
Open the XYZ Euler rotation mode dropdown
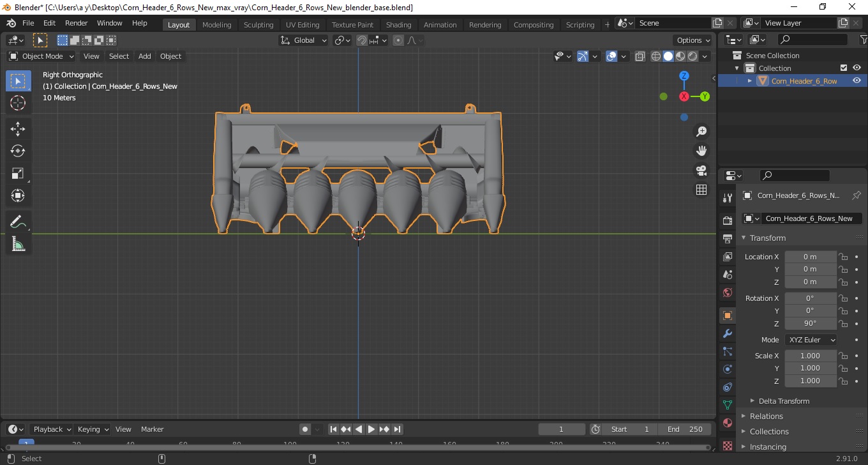click(811, 340)
